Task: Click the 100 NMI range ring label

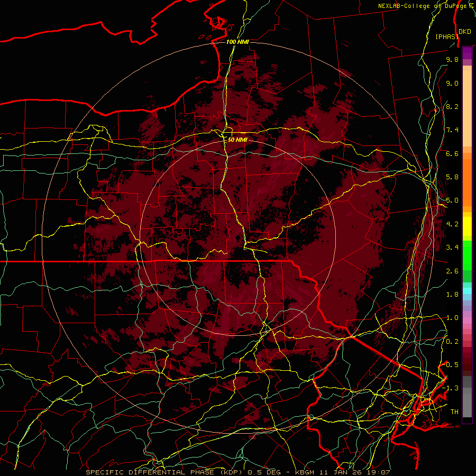Action: [x=237, y=42]
